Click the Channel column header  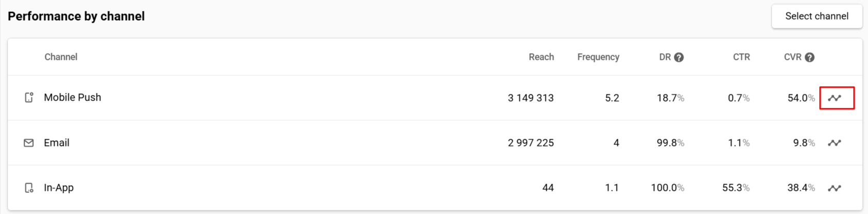click(x=61, y=57)
